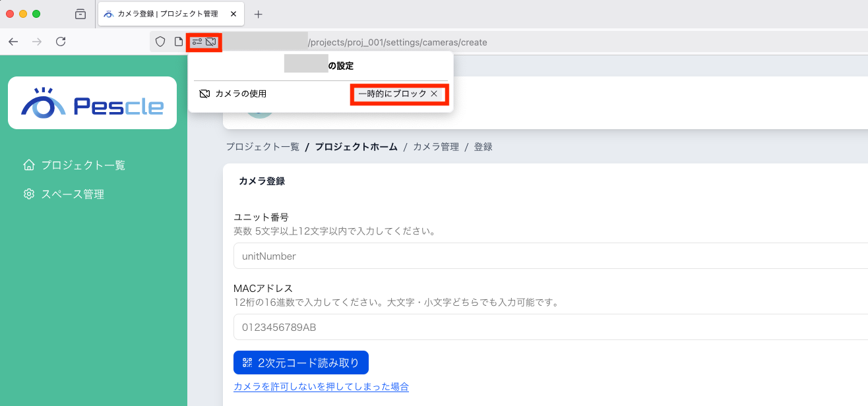Viewport: 868px width, 406px height.
Task: Click the home icon beside プロジェクト一覧
Action: tap(29, 165)
